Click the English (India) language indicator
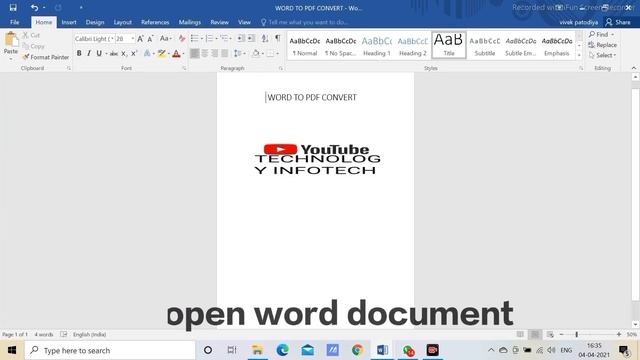The width and height of the screenshot is (640, 360). (89, 334)
